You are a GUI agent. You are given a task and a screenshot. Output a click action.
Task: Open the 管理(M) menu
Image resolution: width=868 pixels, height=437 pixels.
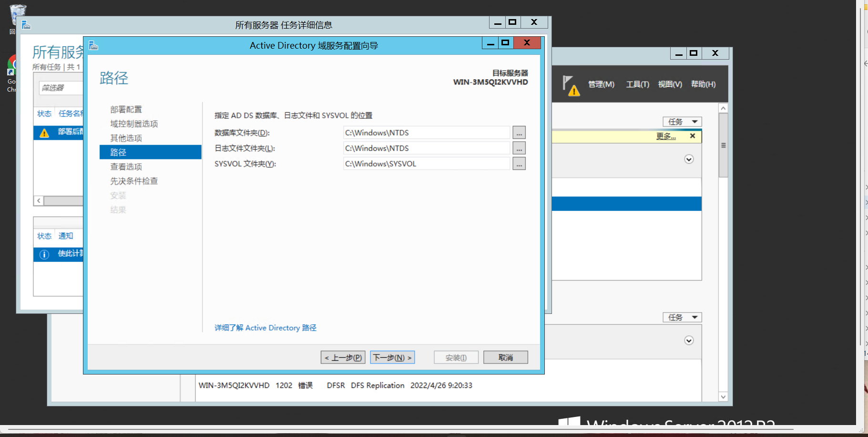[x=601, y=84]
